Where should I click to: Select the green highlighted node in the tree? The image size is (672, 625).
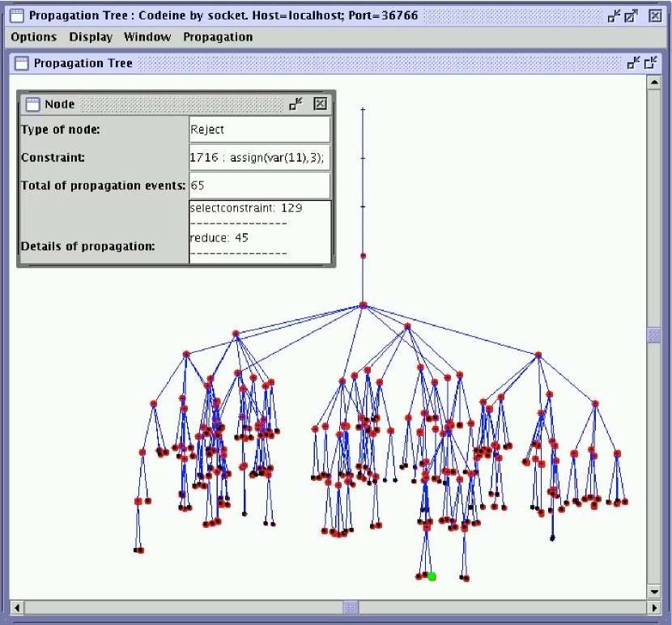pyautogui.click(x=432, y=576)
